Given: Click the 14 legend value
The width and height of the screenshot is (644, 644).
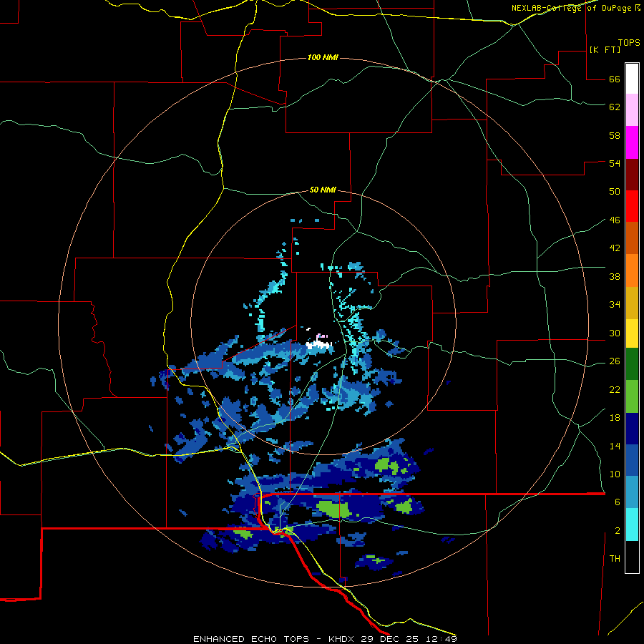Looking at the screenshot, I should 615,446.
